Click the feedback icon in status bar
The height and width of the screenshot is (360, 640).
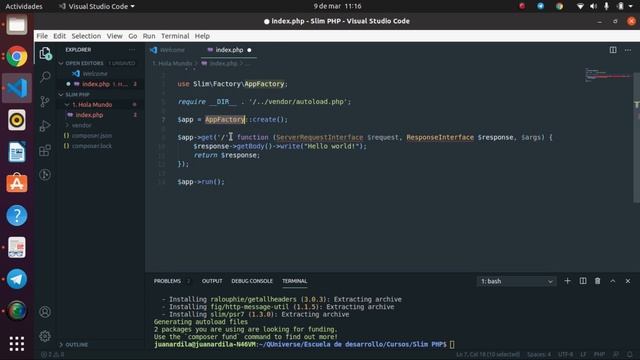(x=616, y=354)
